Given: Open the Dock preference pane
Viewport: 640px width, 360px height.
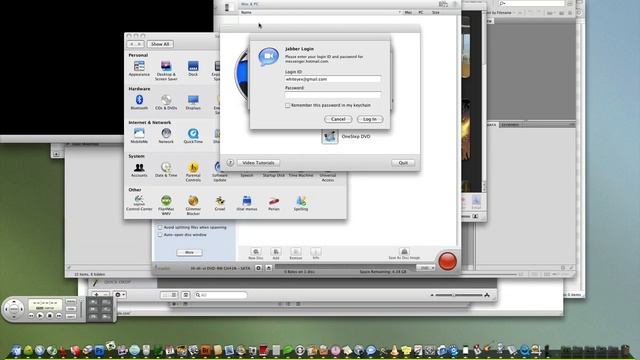Looking at the screenshot, I should coord(193,68).
